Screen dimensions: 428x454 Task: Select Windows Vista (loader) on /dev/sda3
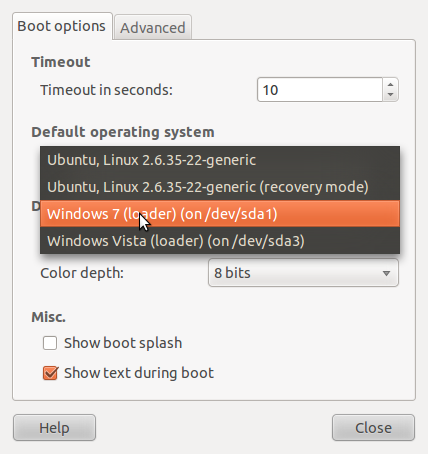click(220, 241)
